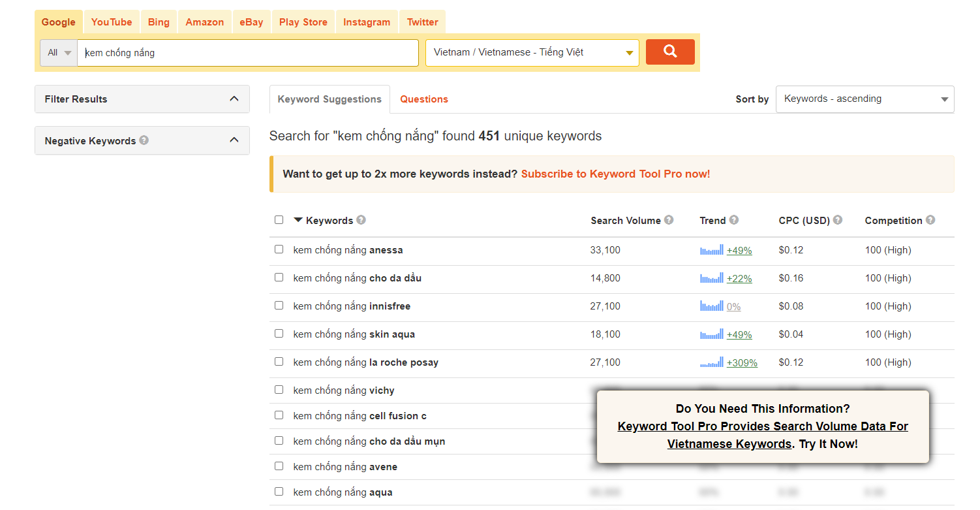The image size is (980, 510).
Task: Check the cho da dầu keyword box
Action: 279,278
